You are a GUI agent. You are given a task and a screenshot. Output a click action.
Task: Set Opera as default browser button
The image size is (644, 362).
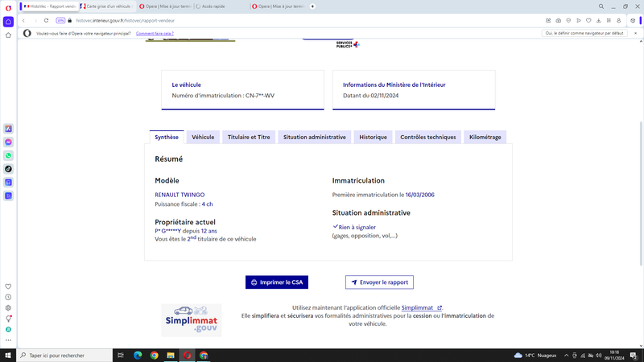tap(584, 33)
